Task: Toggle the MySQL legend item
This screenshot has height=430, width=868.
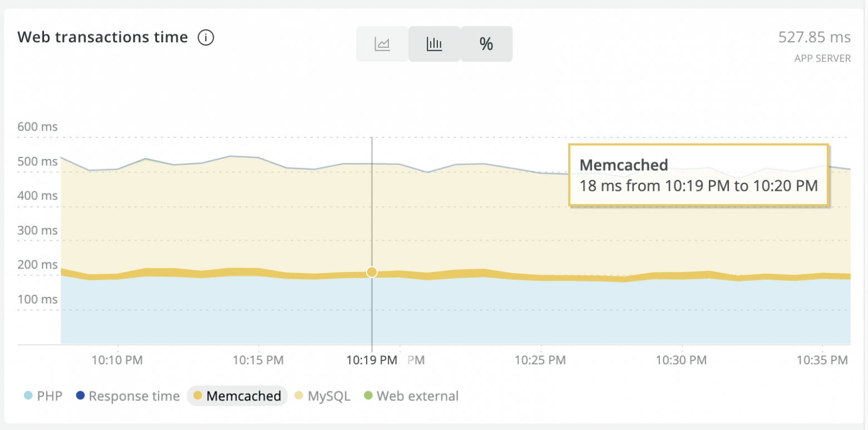Action: 329,396
